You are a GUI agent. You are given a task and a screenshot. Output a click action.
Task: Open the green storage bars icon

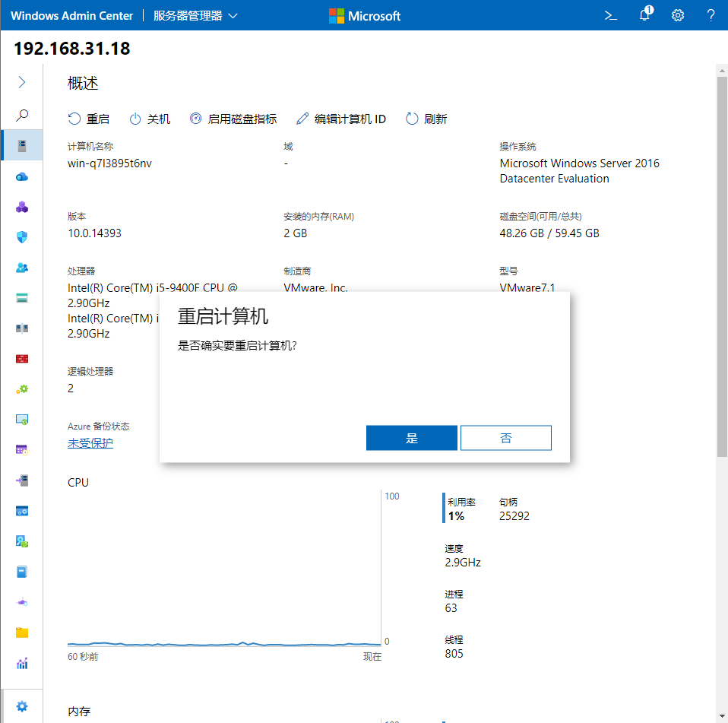(x=22, y=298)
